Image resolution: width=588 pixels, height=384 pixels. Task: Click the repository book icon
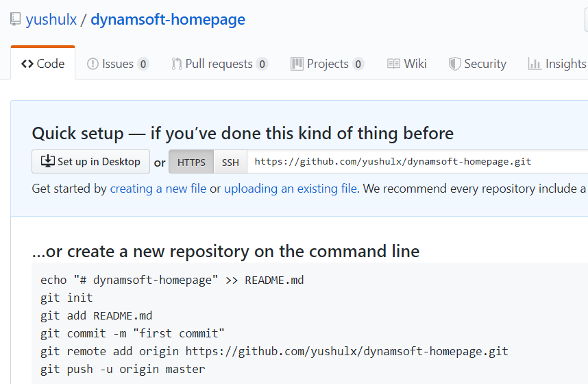pos(15,20)
